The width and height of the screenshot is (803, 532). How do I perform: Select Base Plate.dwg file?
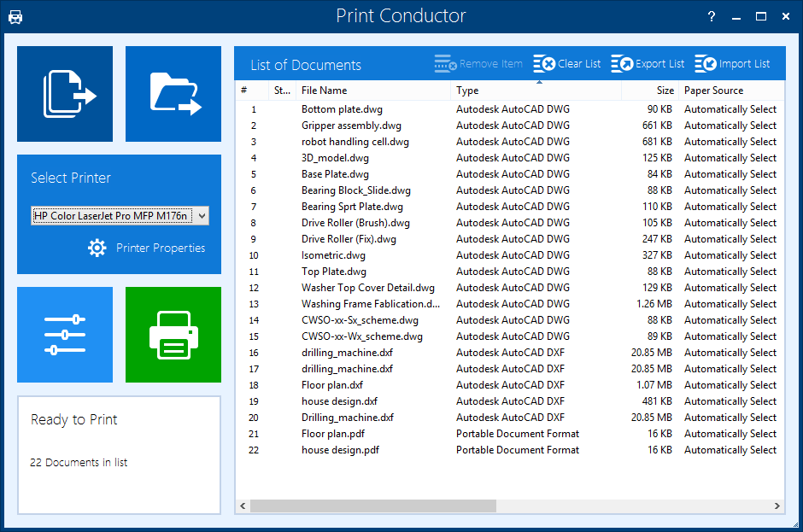(335, 174)
